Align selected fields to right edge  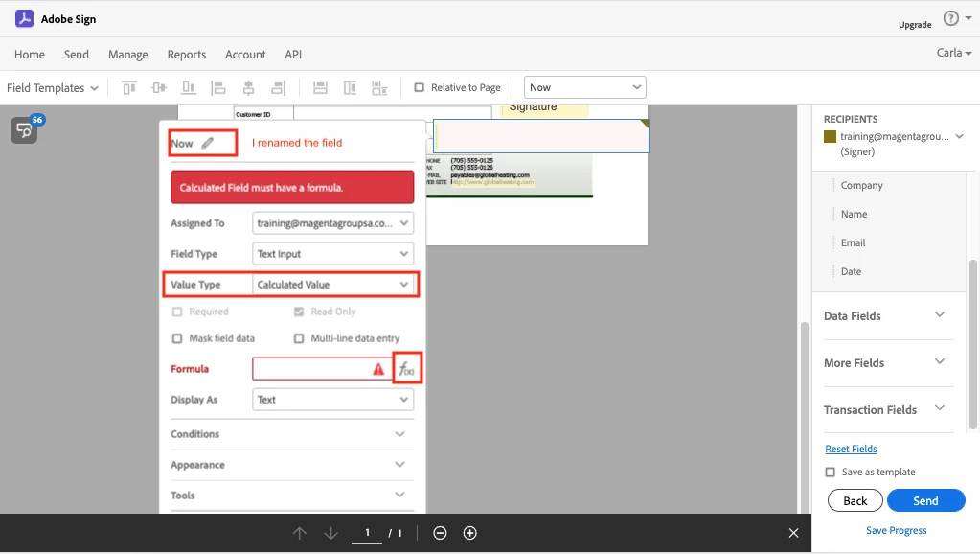point(278,88)
